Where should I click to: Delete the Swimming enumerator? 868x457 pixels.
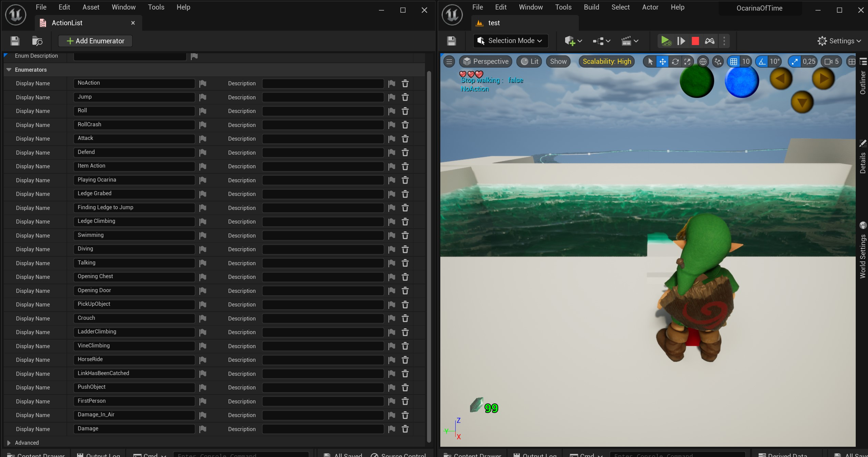pos(405,235)
